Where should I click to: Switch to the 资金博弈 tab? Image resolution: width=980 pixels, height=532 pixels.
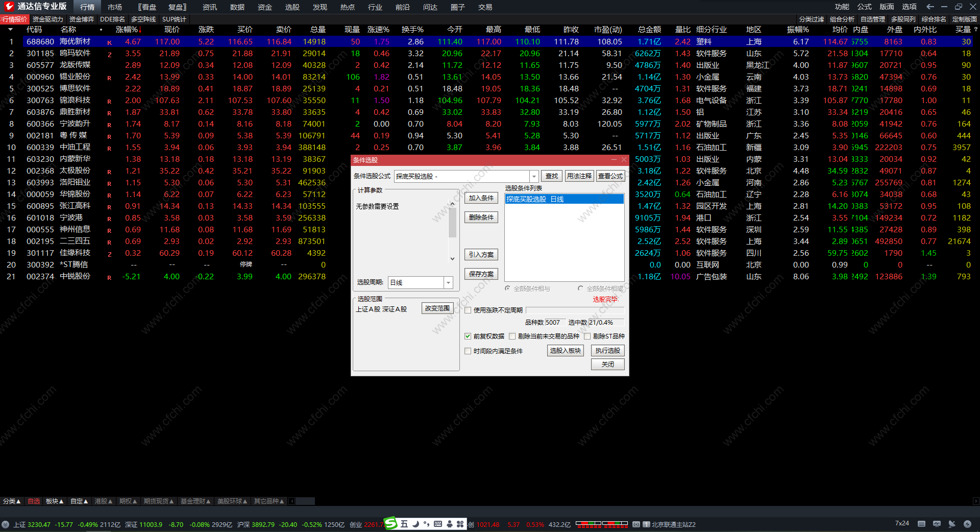coord(82,19)
